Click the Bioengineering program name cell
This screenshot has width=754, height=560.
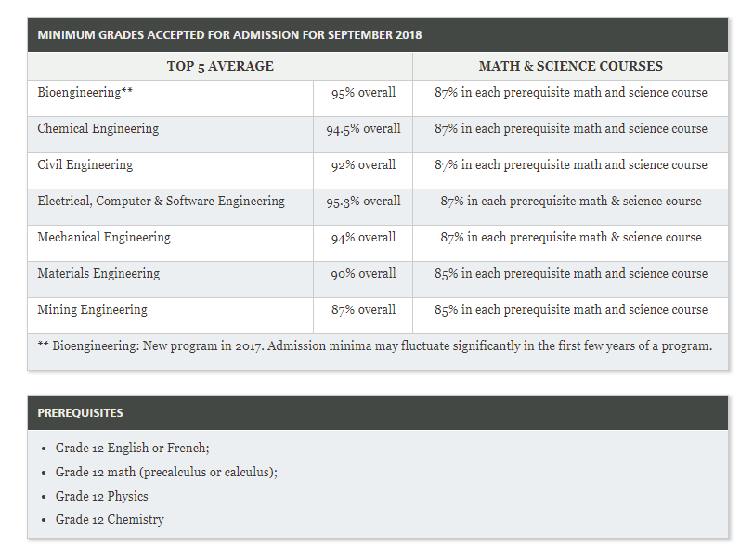84,93
